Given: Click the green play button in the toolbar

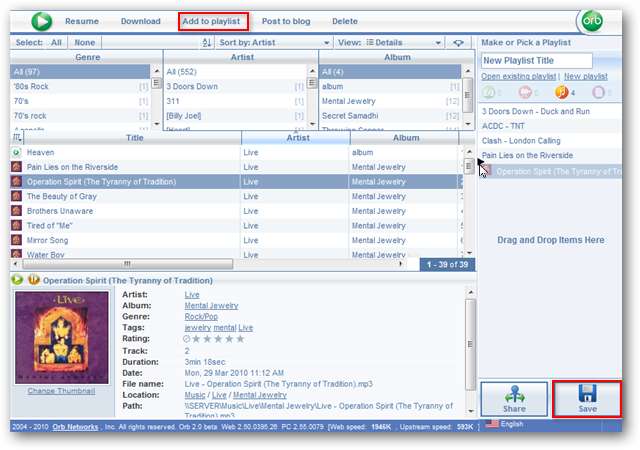Looking at the screenshot, I should [x=41, y=21].
